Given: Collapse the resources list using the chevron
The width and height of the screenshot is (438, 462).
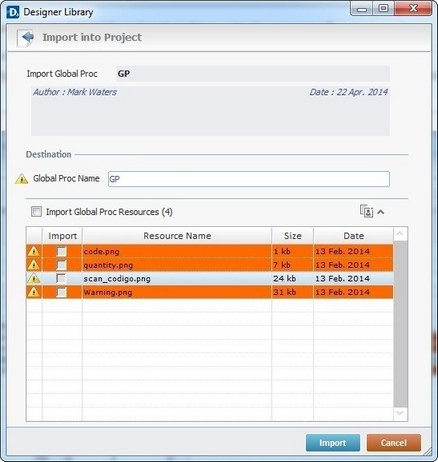Looking at the screenshot, I should (381, 212).
